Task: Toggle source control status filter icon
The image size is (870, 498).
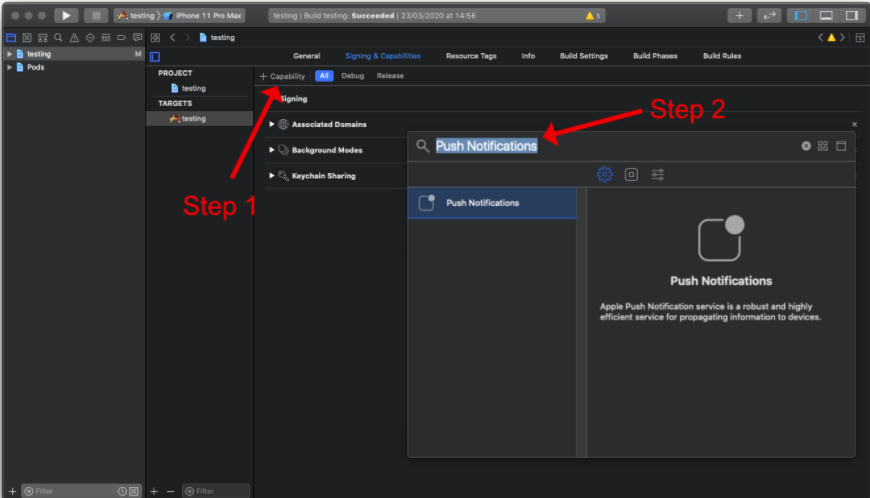Action: [134, 491]
